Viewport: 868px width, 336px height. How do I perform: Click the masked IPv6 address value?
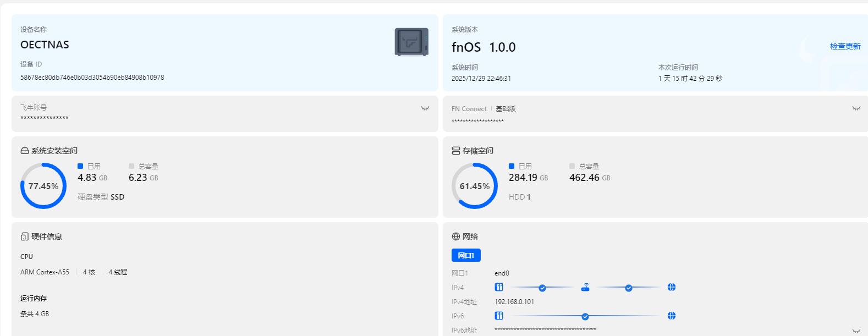click(x=545, y=329)
